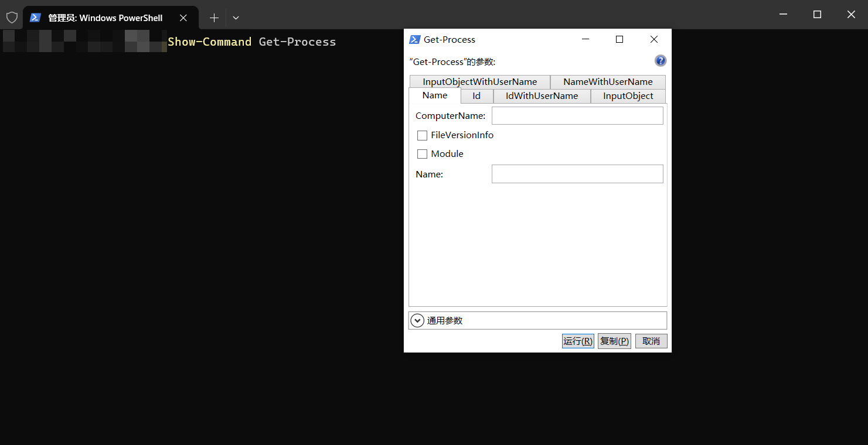Click the 运行(R) run button
868x445 pixels.
click(578, 341)
